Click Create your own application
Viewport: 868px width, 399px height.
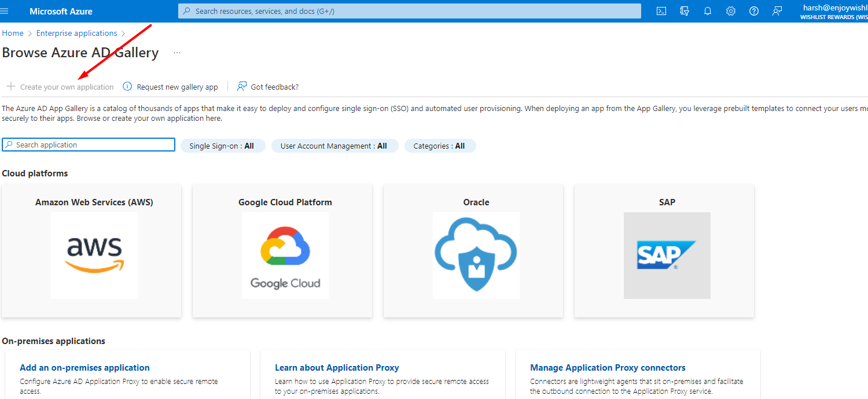[60, 87]
